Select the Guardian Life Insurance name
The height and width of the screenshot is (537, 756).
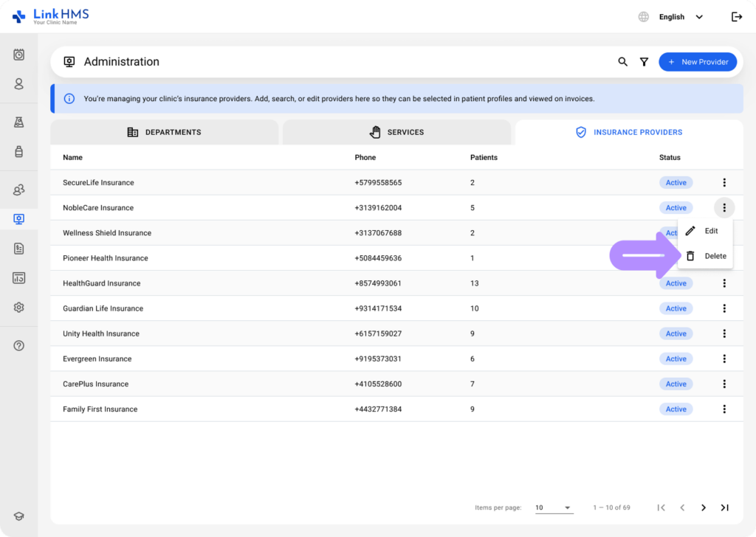click(103, 308)
